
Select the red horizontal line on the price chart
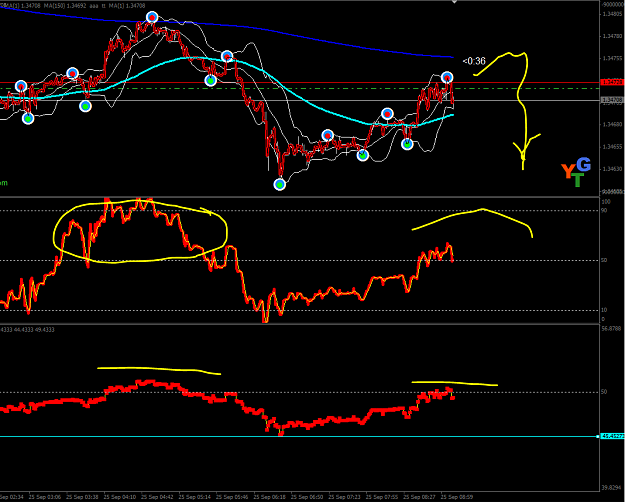(x=299, y=83)
